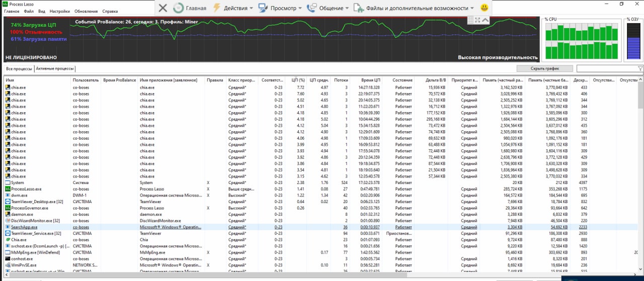
Task: Click the daemon.exe process icon
Action: point(8,214)
